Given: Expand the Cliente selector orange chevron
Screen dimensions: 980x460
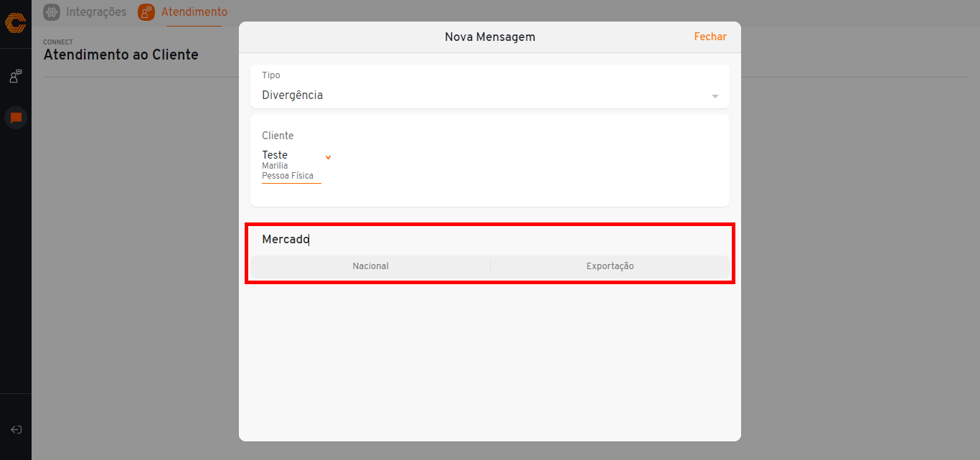Looking at the screenshot, I should tap(328, 157).
